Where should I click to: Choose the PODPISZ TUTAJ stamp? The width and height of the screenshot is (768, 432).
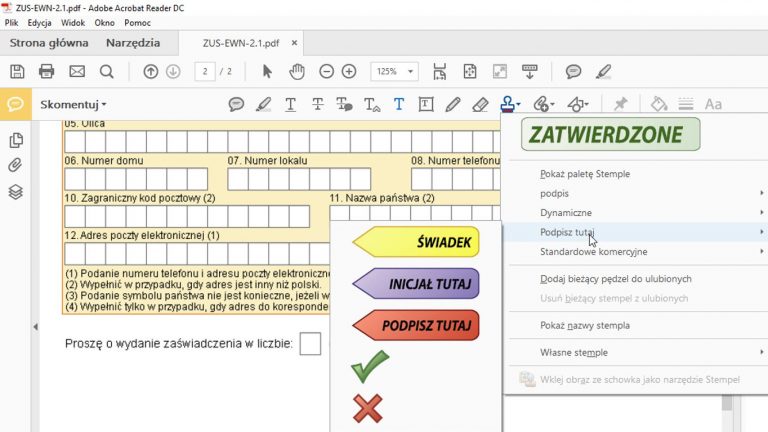(x=416, y=325)
